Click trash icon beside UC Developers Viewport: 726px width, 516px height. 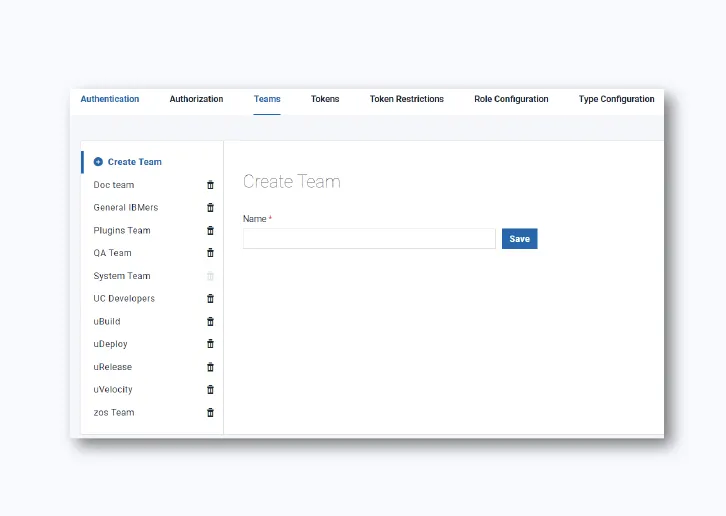coord(210,299)
